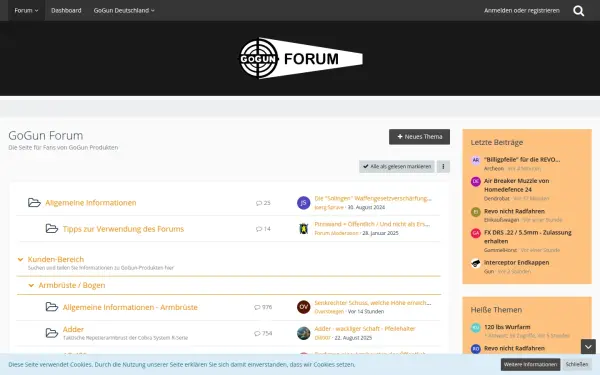600x375 pixels.
Task: Click Anmelden oder registrieren
Action: 522,10
